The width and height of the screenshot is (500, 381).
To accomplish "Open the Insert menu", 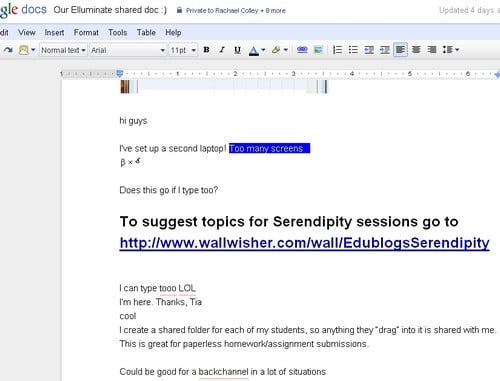I will click(54, 33).
